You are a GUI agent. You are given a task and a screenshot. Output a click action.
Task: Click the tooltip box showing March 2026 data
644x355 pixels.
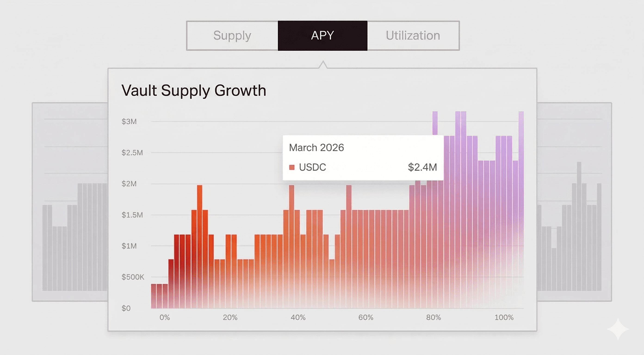(x=362, y=157)
